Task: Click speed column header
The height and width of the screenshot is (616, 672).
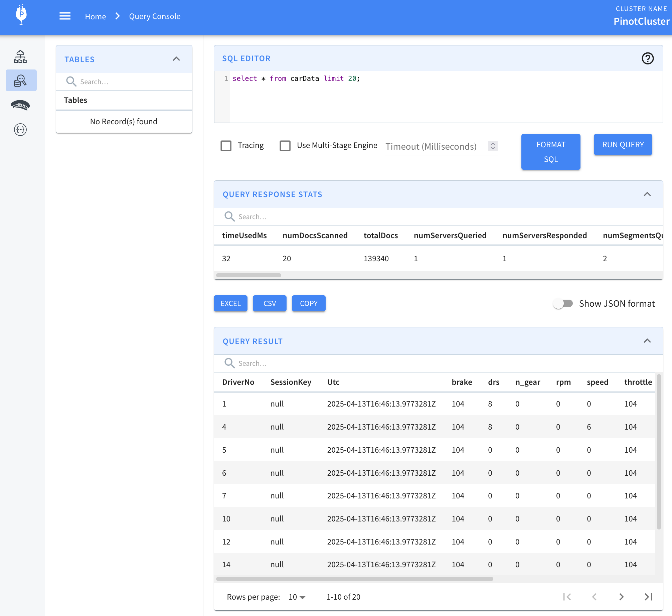Action: click(598, 382)
